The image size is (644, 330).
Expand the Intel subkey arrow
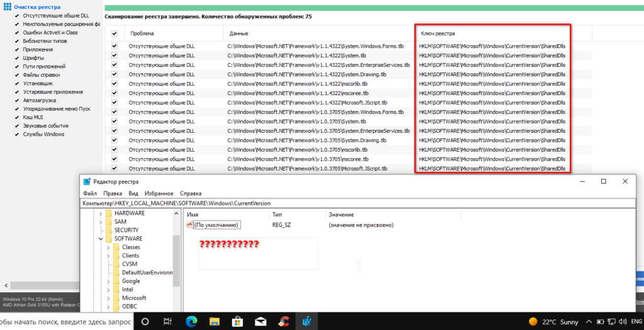108,289
